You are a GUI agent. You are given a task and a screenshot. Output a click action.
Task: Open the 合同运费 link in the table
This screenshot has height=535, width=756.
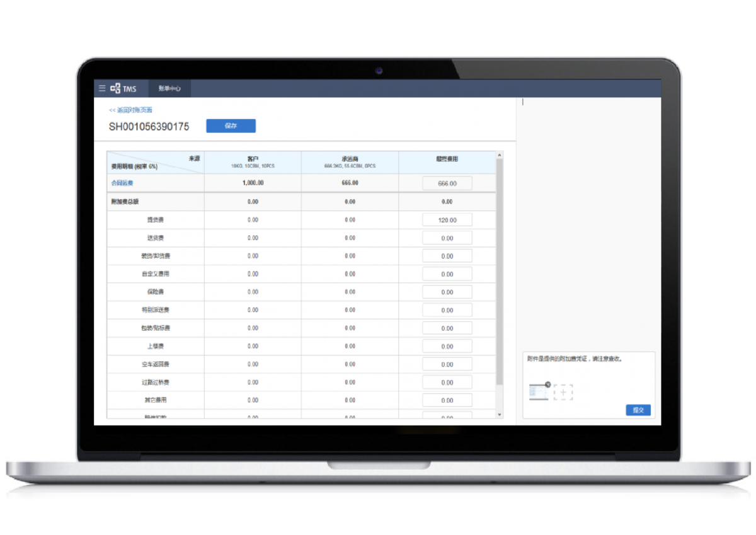[x=122, y=183]
